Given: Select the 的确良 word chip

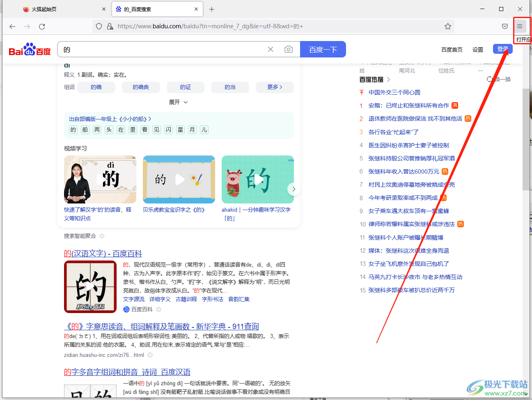Looking at the screenshot, I should pyautogui.click(x=141, y=87).
